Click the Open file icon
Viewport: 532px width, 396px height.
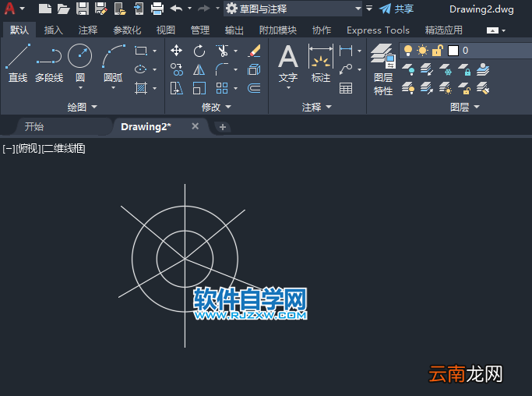[63, 9]
